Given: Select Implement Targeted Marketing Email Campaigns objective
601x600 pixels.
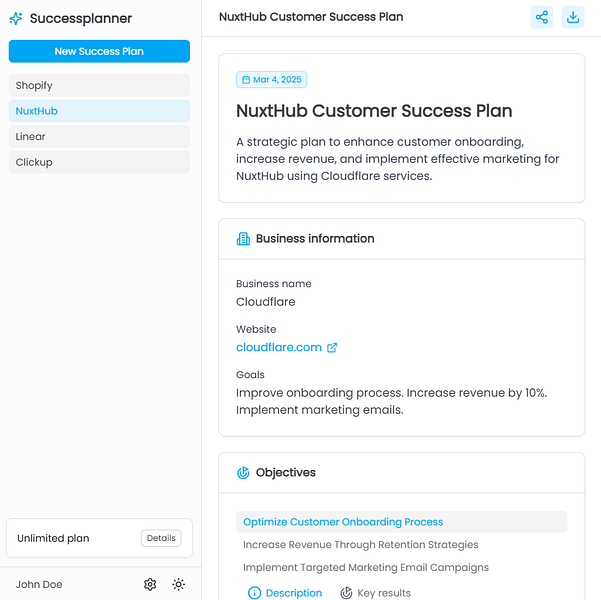Looking at the screenshot, I should tap(366, 567).
